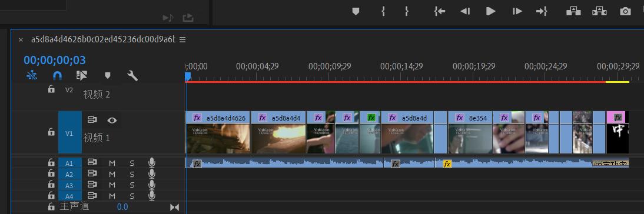Toggle sync lock on track A4
This screenshot has width=644, height=214.
coord(92,196)
